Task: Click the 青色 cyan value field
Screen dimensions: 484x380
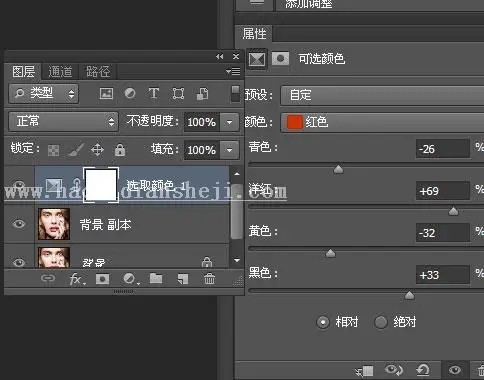Action: 443,149
